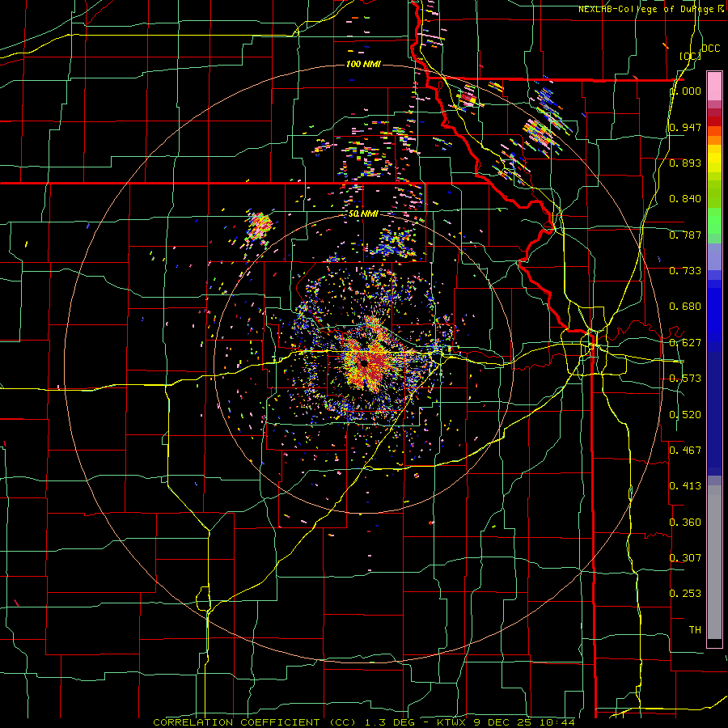Select the 0.467 legend value

pos(685,451)
